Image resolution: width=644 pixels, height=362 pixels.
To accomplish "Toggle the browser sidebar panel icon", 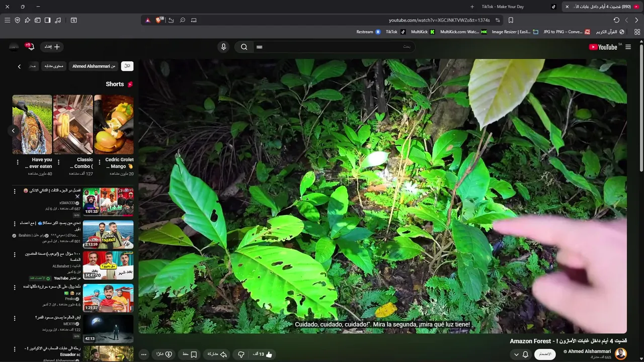I will 47,20.
